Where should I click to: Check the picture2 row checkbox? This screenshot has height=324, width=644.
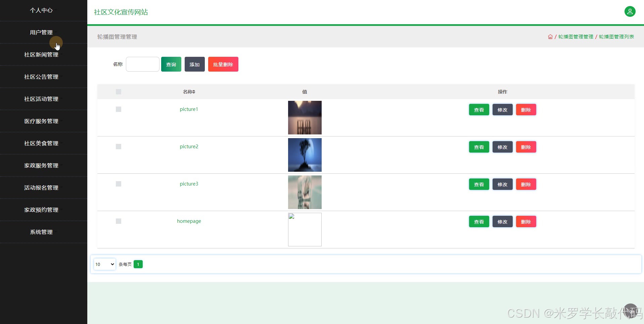coord(119,147)
